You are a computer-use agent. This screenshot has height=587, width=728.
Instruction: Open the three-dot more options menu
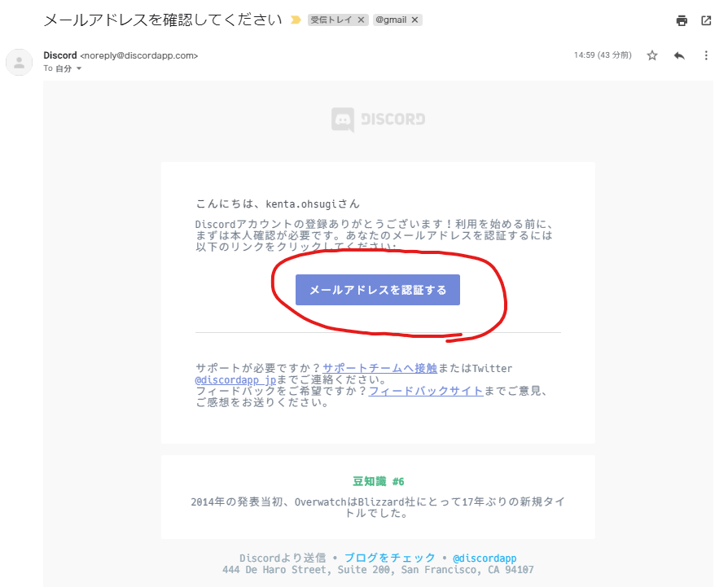tap(706, 55)
